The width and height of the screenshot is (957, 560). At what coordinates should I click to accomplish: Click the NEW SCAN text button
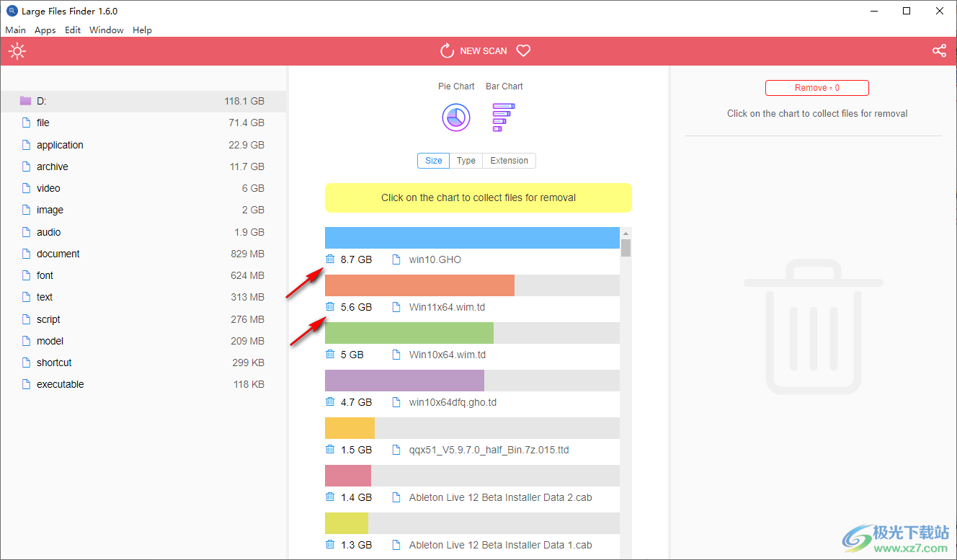point(484,51)
